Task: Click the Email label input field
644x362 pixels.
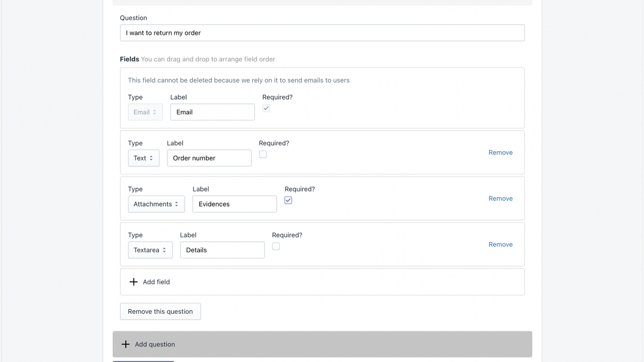Action: click(212, 112)
